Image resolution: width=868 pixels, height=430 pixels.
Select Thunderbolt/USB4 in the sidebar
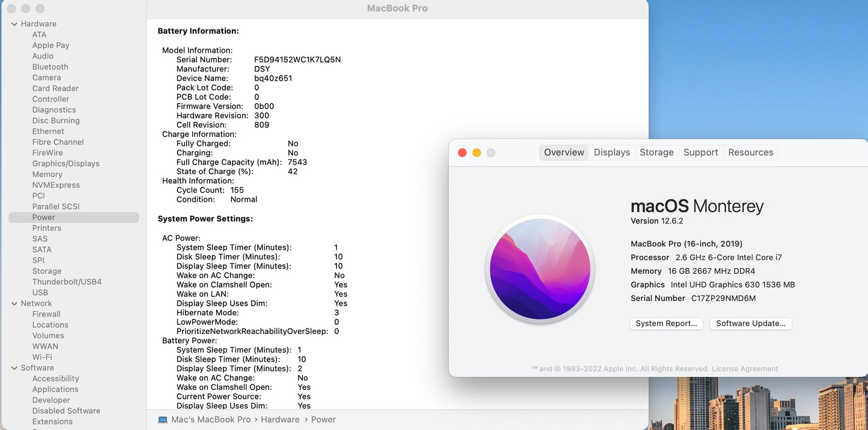coord(67,282)
